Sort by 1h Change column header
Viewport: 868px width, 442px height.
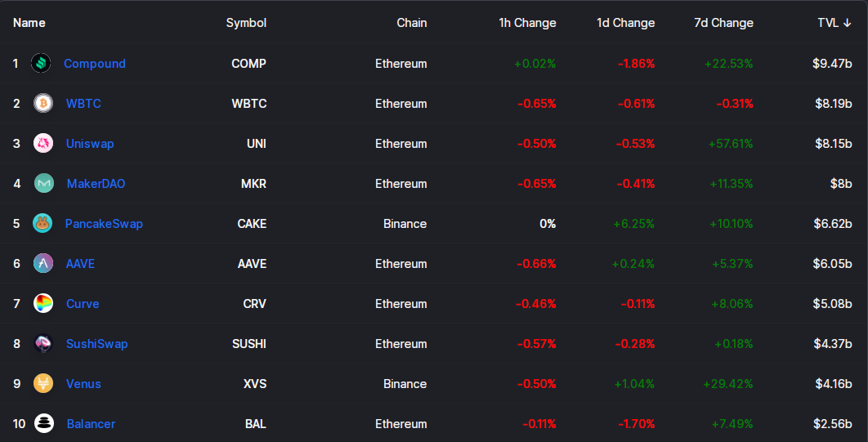pos(527,23)
